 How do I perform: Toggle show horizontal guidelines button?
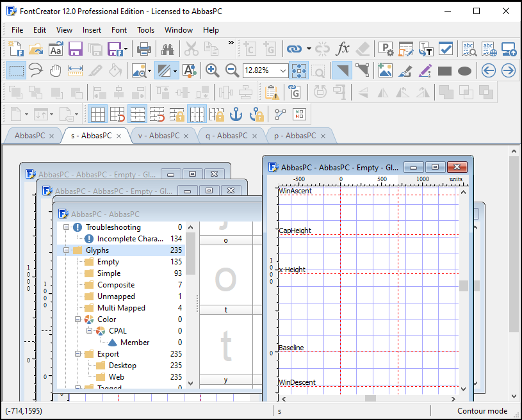(137, 114)
